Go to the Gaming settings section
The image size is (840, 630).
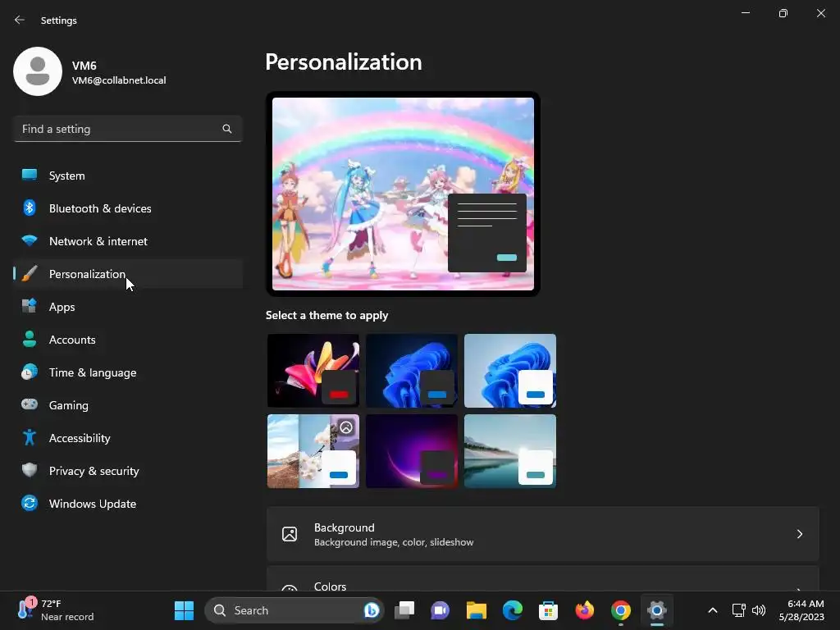(x=127, y=405)
